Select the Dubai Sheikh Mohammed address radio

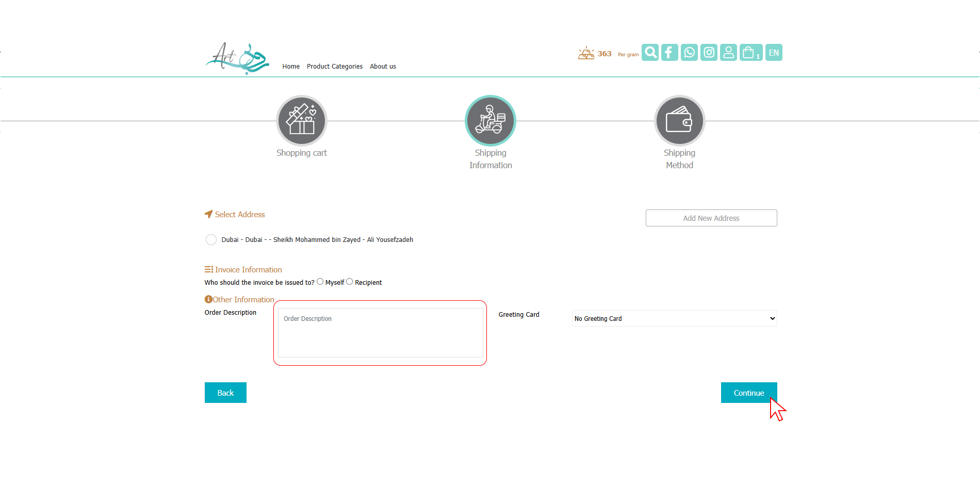pyautogui.click(x=211, y=240)
